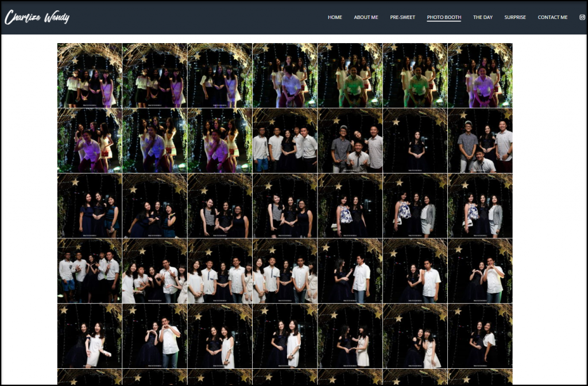This screenshot has height=386, width=588.
Task: Open fifth-row photo of a couple forming a heart with arms
Action: 154,336
